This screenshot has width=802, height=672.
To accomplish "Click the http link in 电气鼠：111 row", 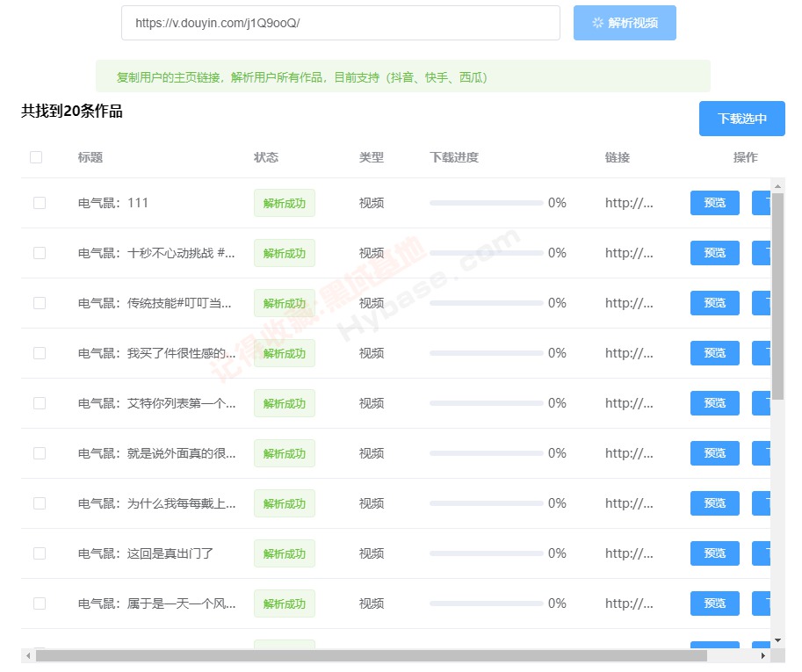I will coord(629,203).
